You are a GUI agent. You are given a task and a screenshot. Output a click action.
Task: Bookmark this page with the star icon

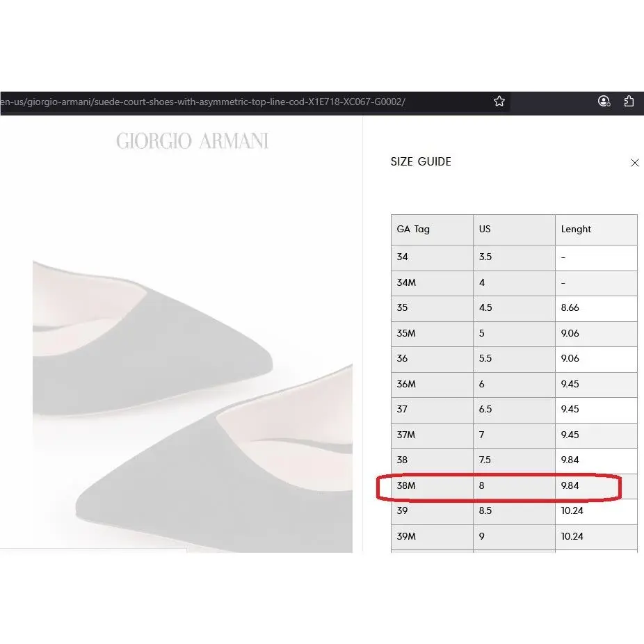coord(499,102)
